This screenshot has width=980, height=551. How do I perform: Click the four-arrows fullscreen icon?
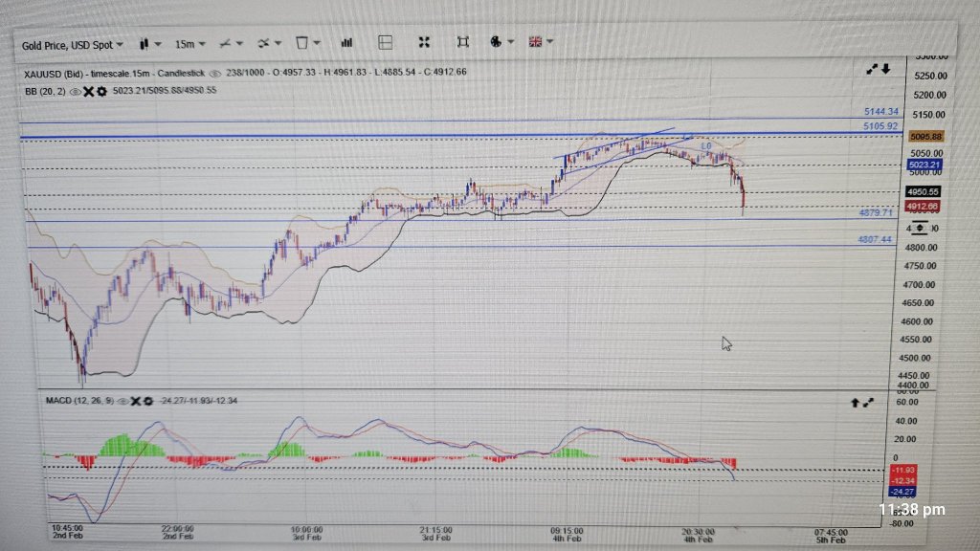click(x=424, y=42)
